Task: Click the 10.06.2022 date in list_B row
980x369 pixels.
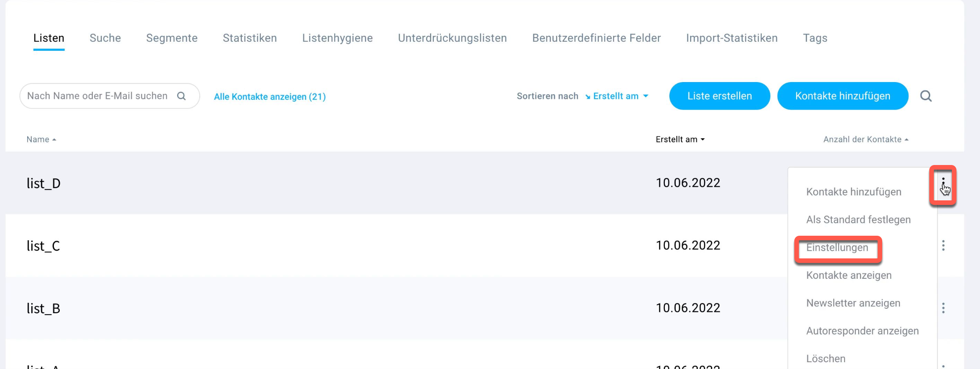Action: point(688,308)
